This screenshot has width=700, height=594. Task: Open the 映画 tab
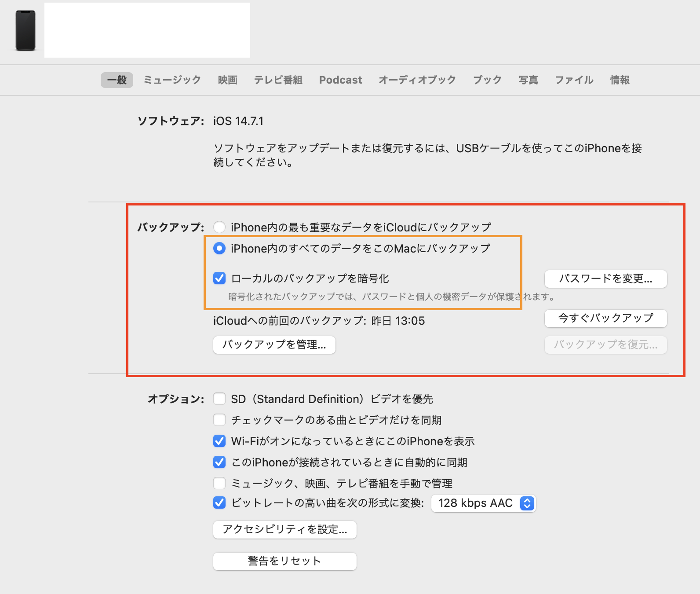228,80
